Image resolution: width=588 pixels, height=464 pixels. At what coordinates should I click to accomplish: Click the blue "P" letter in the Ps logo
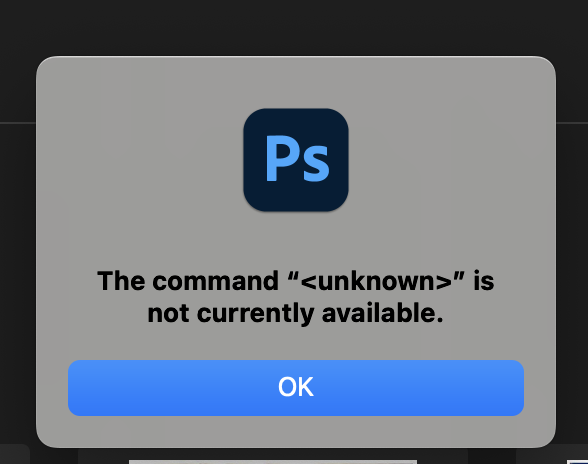[x=282, y=159]
